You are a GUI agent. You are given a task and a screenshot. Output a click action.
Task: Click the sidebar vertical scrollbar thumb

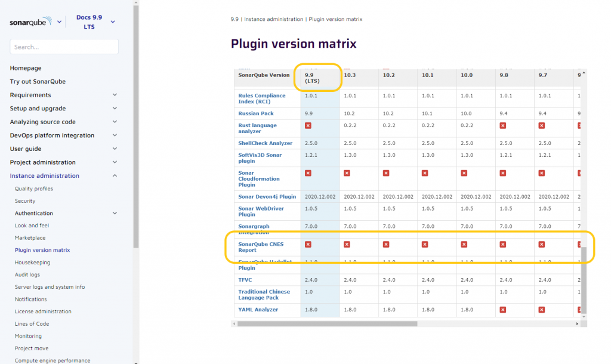pyautogui.click(x=135, y=127)
